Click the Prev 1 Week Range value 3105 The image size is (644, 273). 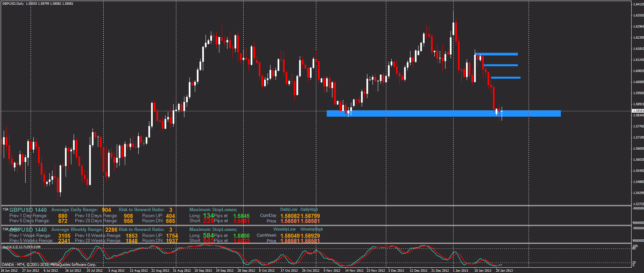[x=64, y=236]
